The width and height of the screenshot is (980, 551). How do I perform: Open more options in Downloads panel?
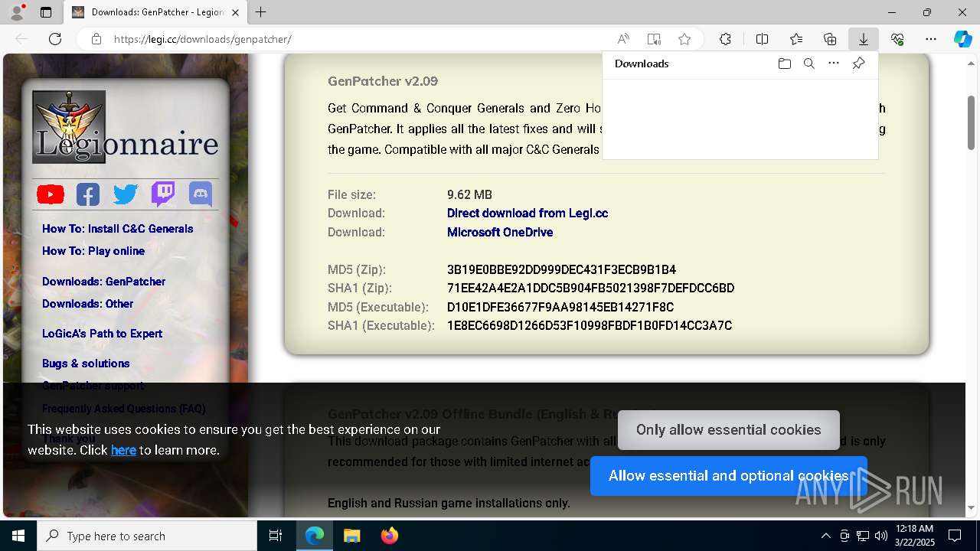tap(834, 64)
